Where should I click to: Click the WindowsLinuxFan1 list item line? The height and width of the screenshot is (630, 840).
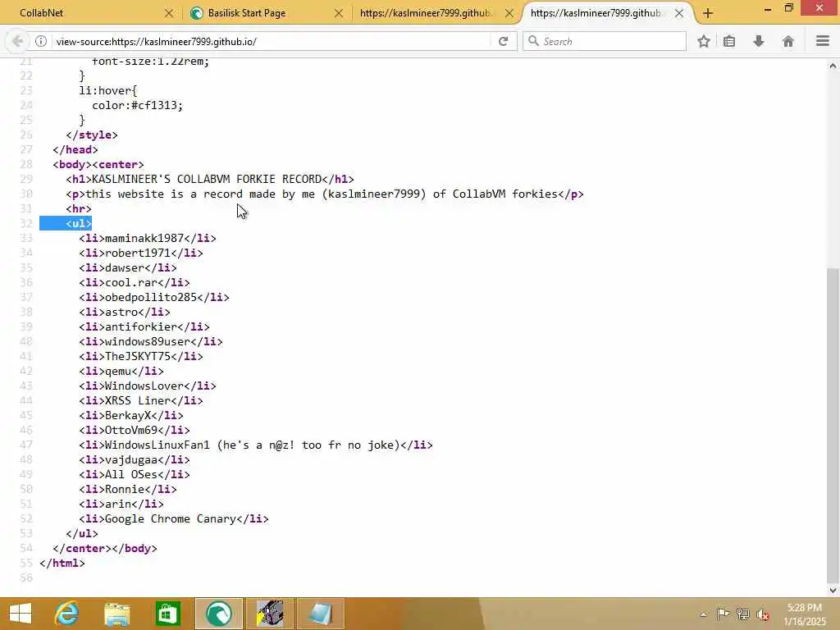256,445
